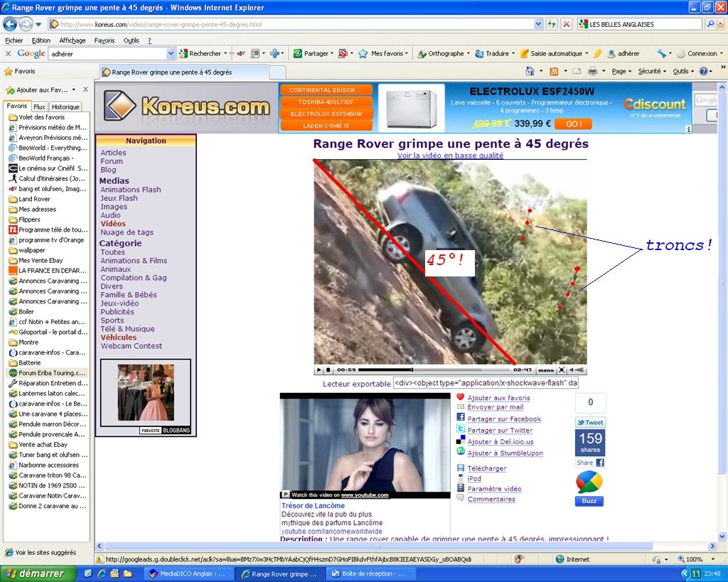Open the Page menu dropdown
This screenshot has width=728, height=582.
point(621,71)
